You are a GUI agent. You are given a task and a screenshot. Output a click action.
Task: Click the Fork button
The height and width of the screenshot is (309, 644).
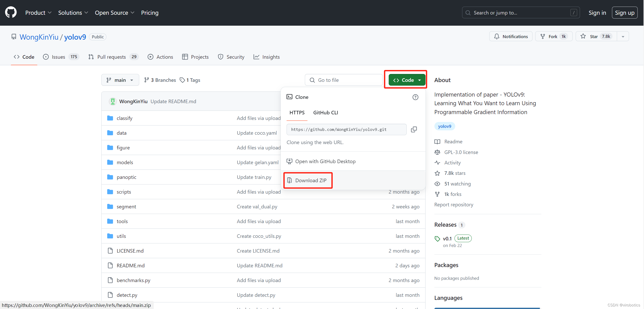[x=554, y=36]
